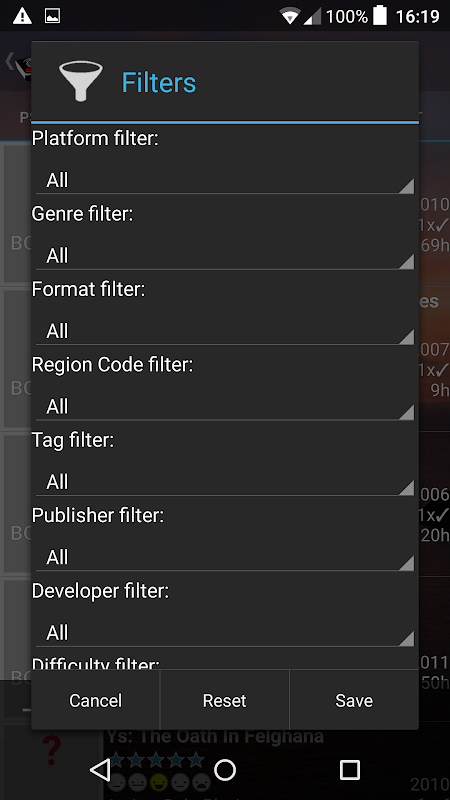Open recent apps square icon

pyautogui.click(x=349, y=770)
